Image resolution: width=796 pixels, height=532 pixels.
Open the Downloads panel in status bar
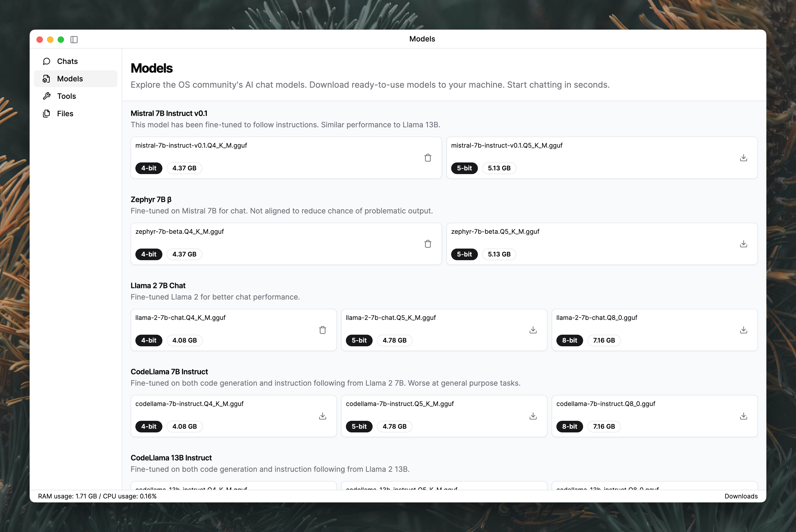pyautogui.click(x=741, y=496)
